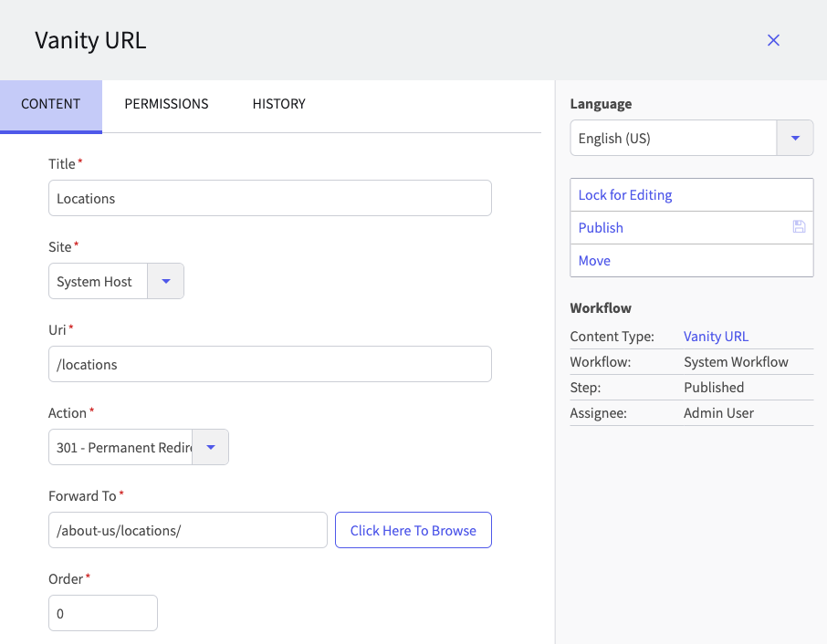Click the Order number field
The image size is (827, 644).
pos(102,612)
